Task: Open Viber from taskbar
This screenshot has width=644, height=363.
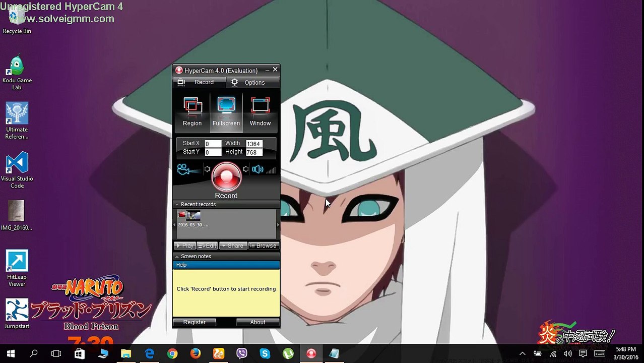Action: [242, 354]
